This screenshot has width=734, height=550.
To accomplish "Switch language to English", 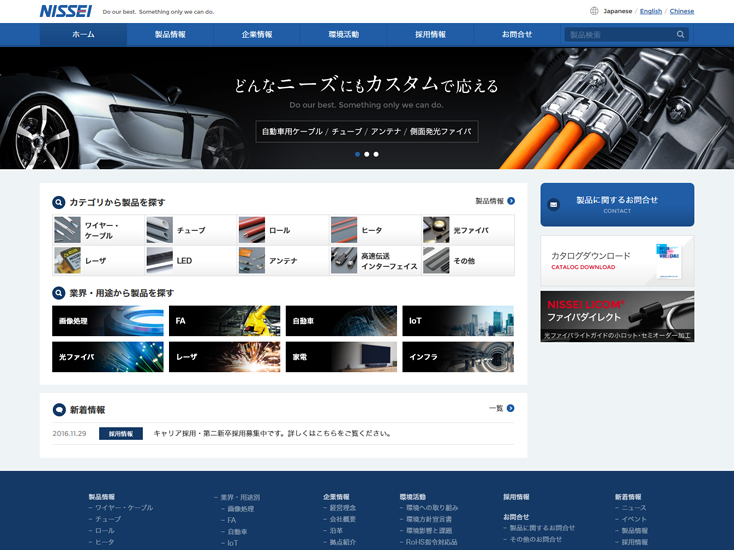I will click(651, 11).
